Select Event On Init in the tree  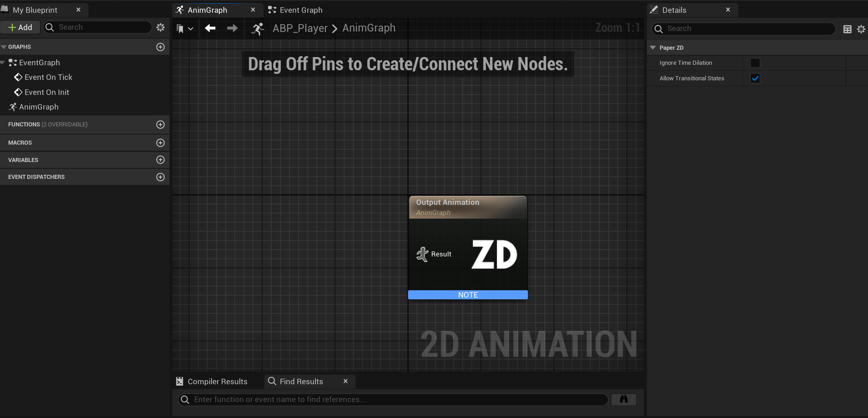(x=47, y=92)
